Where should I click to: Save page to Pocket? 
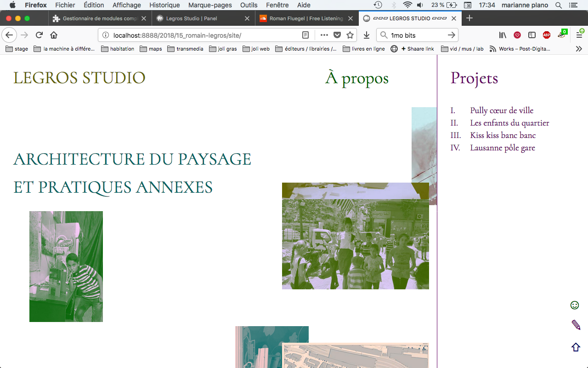(337, 35)
